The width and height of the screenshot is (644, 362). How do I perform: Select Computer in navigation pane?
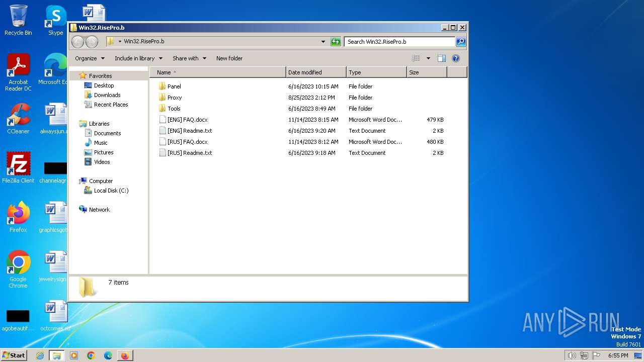point(101,181)
